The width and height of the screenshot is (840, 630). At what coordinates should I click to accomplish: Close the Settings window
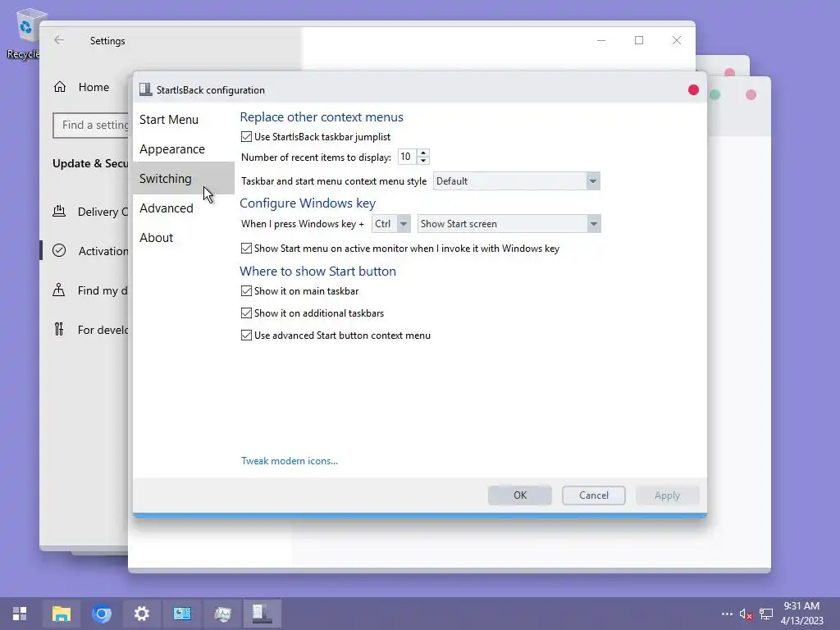pos(677,40)
